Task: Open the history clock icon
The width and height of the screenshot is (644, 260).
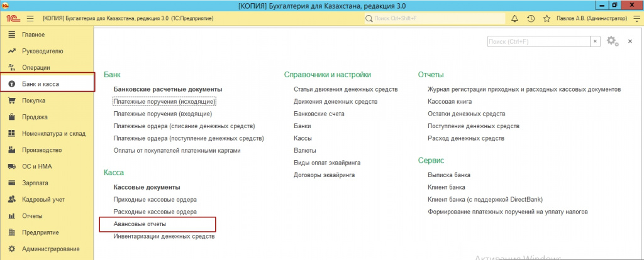Action: (531, 18)
